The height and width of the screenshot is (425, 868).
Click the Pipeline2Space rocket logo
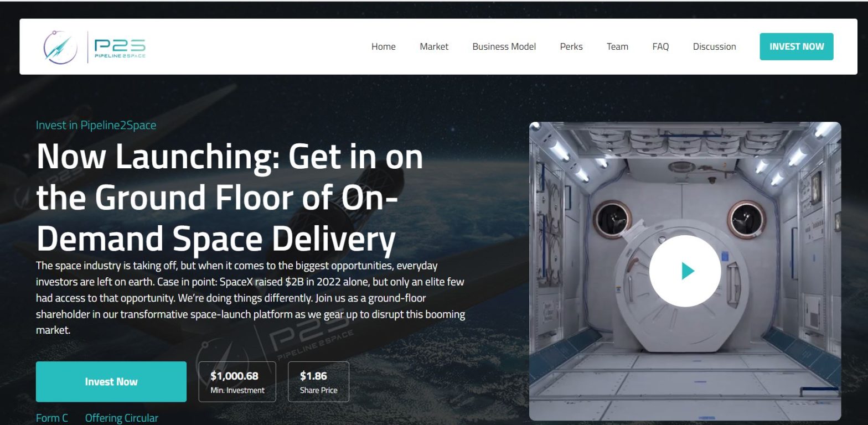(x=60, y=47)
